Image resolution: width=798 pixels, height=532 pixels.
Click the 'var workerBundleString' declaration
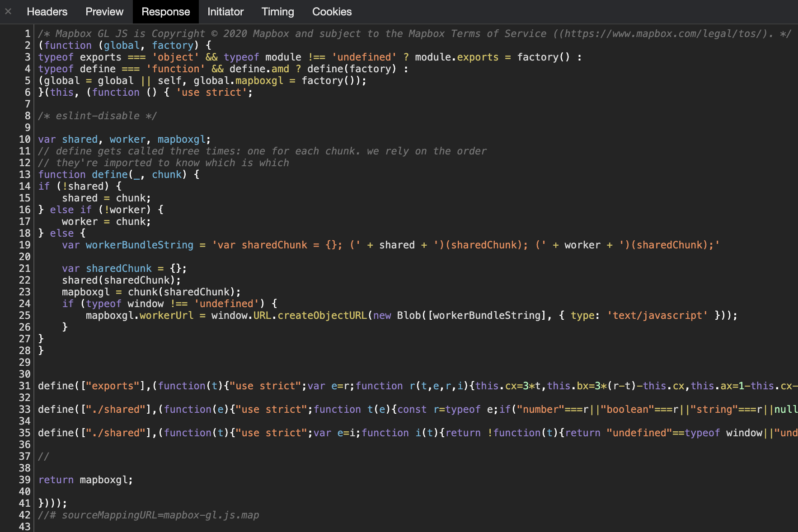(x=391, y=245)
